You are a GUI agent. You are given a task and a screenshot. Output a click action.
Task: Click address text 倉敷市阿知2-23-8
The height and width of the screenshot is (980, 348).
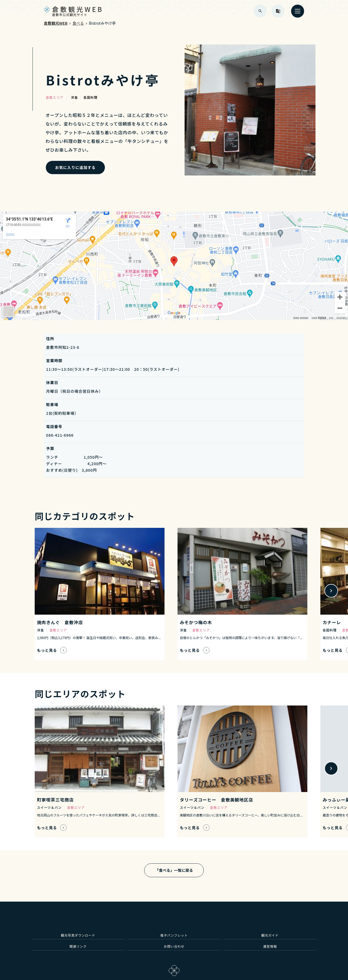[62, 347]
